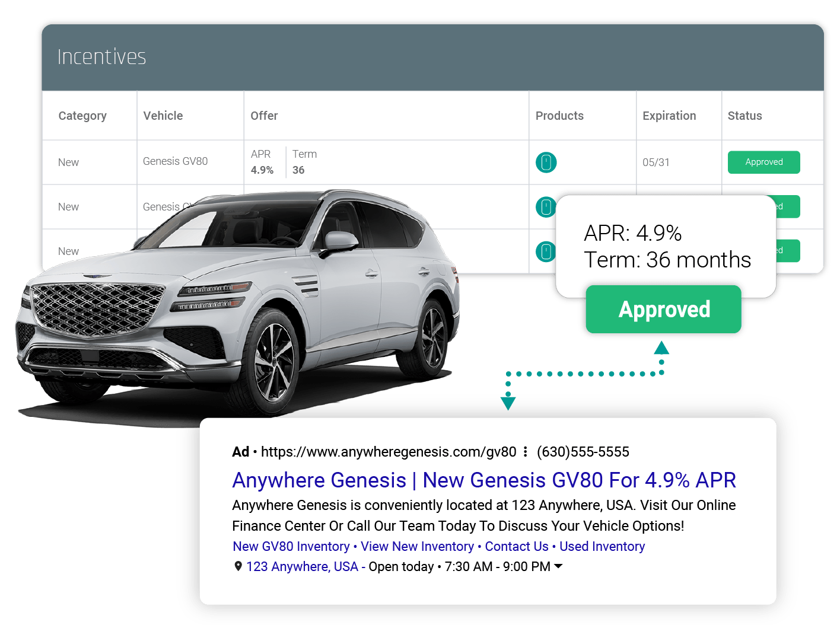Click the Products column header

(559, 116)
